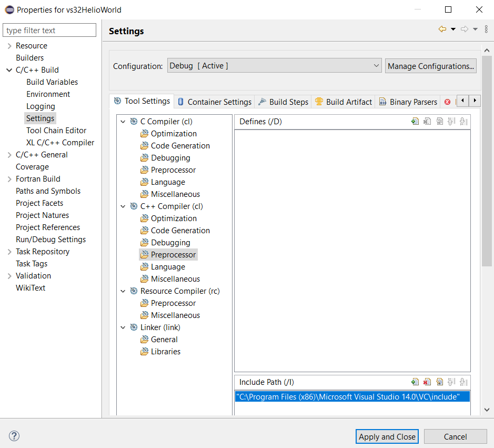Select Build Variables in the tree
Viewport: 494px width, 448px height.
click(52, 82)
